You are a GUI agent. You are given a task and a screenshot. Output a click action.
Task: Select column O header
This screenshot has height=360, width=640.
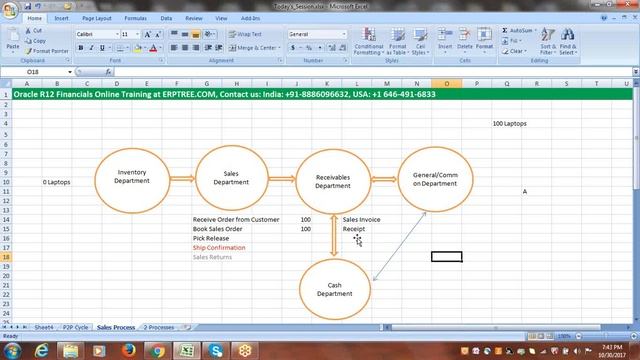447,84
